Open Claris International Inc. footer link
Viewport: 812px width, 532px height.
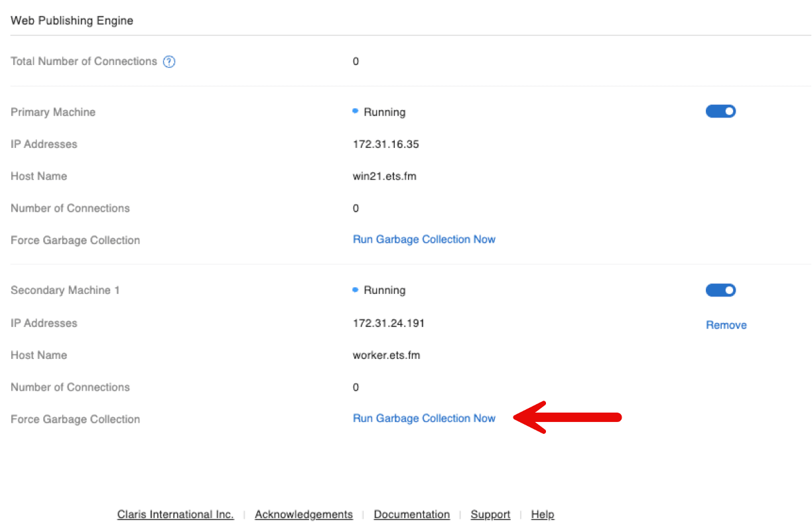pyautogui.click(x=176, y=515)
